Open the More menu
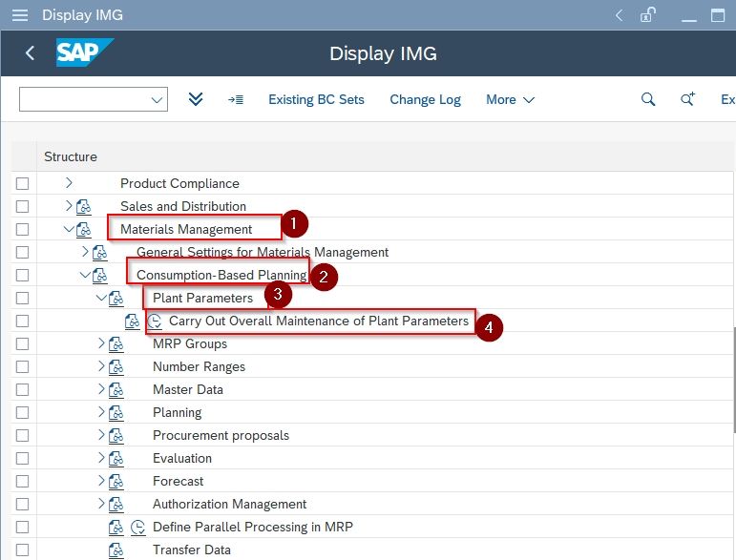This screenshot has width=736, height=560. 510,100
